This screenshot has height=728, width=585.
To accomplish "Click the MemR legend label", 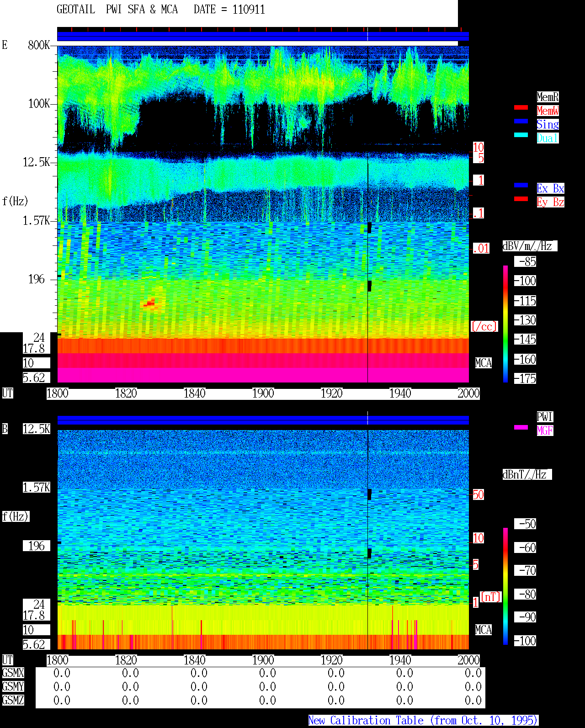I will (x=548, y=97).
